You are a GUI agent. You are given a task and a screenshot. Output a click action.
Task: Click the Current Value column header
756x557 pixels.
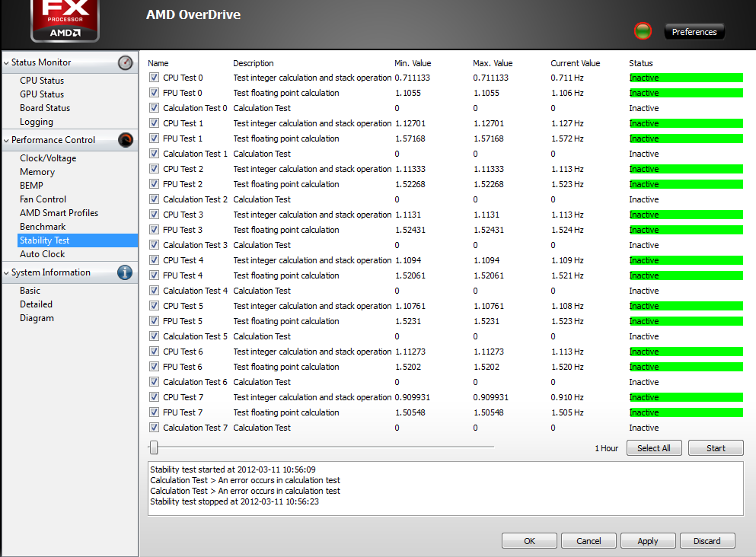click(576, 63)
